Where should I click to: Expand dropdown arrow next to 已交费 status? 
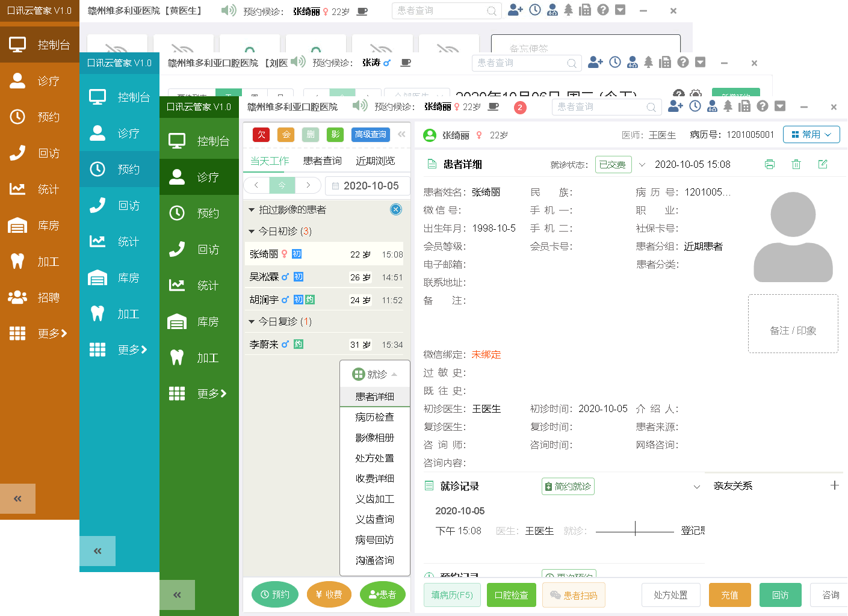[642, 165]
